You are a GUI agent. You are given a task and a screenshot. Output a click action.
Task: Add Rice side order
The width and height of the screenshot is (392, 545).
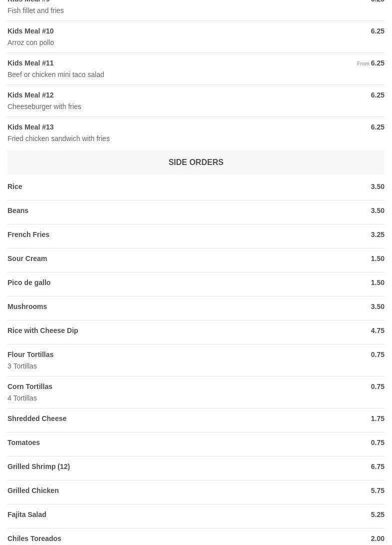(15, 187)
